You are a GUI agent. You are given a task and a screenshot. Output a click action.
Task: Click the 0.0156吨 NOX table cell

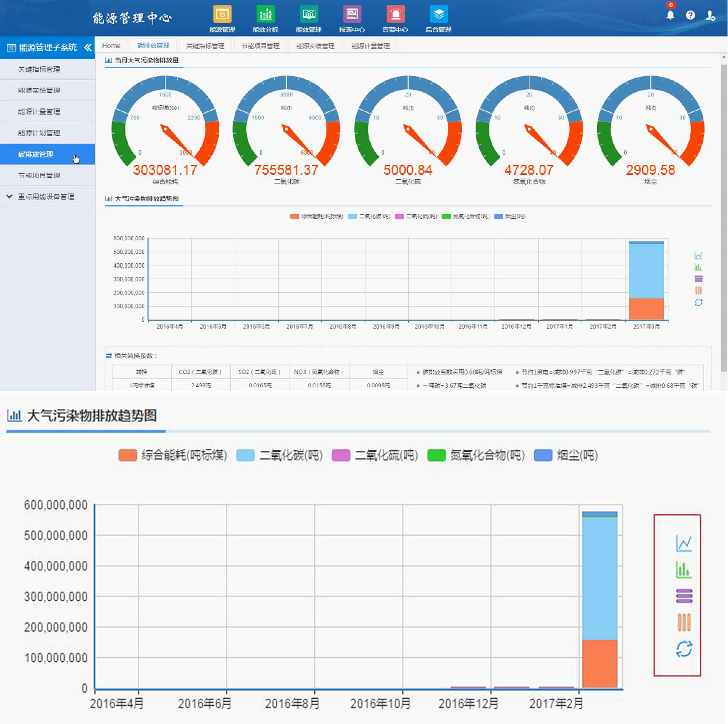click(x=319, y=385)
